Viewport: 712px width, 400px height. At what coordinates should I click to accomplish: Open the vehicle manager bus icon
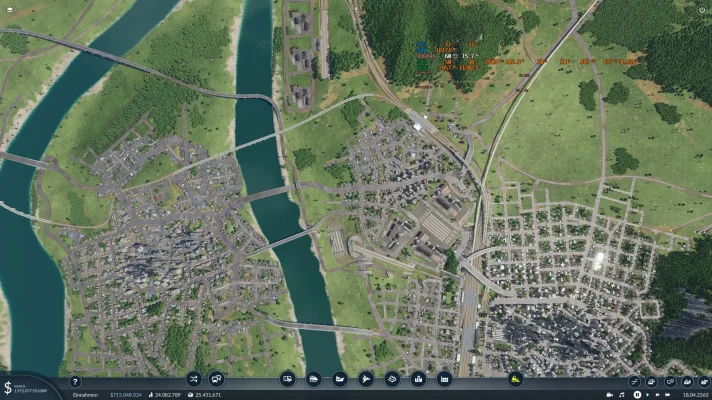217,379
